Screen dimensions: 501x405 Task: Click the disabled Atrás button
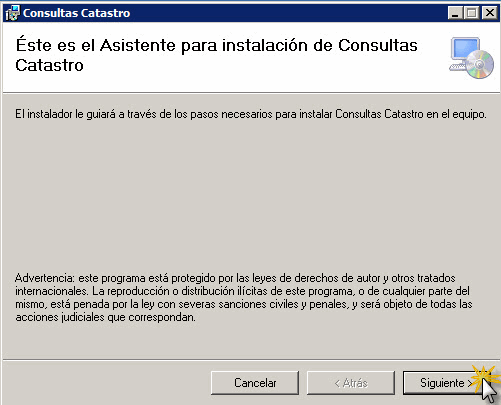click(x=351, y=383)
